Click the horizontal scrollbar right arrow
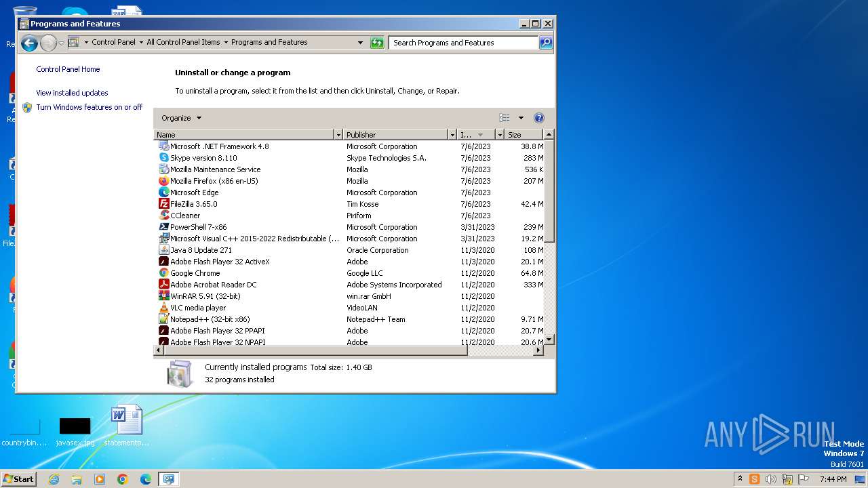 (539, 350)
